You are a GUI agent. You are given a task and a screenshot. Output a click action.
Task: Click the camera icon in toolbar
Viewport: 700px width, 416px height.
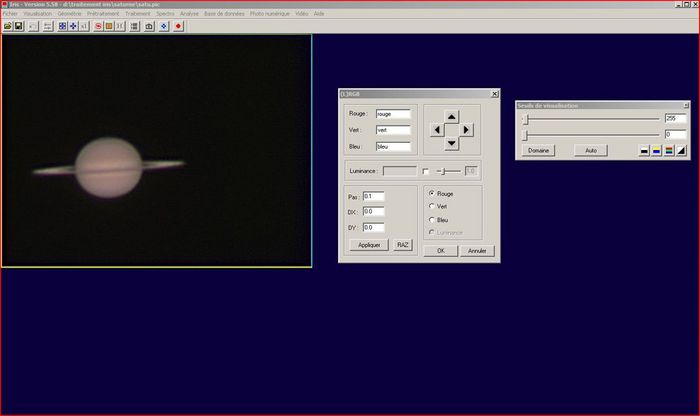tap(150, 26)
